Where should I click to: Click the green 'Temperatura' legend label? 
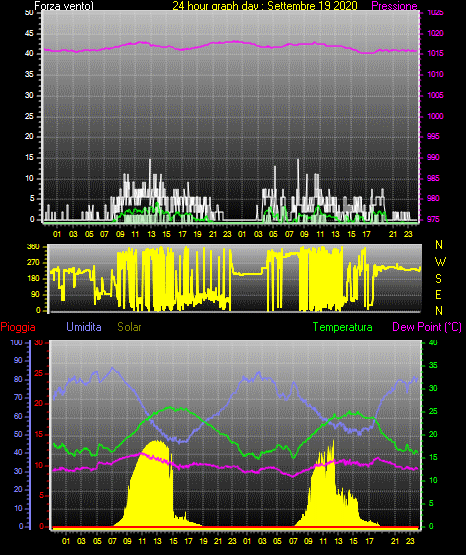[343, 327]
